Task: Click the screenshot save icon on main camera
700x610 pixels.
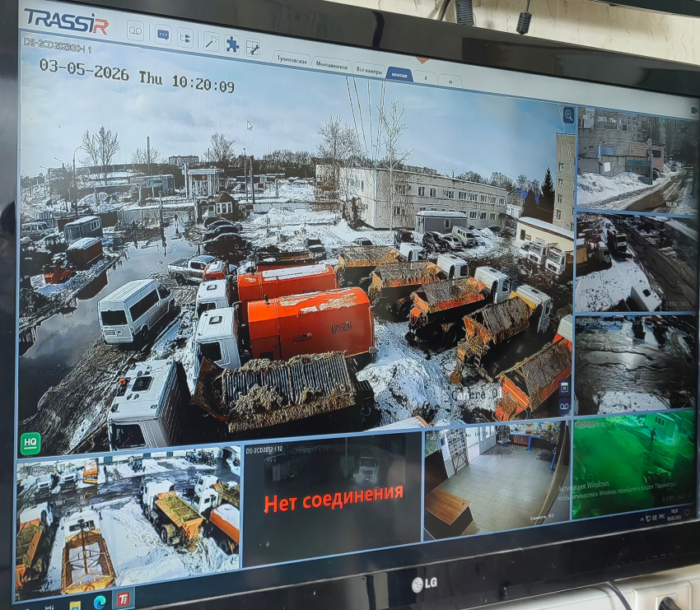Action: 565,387
